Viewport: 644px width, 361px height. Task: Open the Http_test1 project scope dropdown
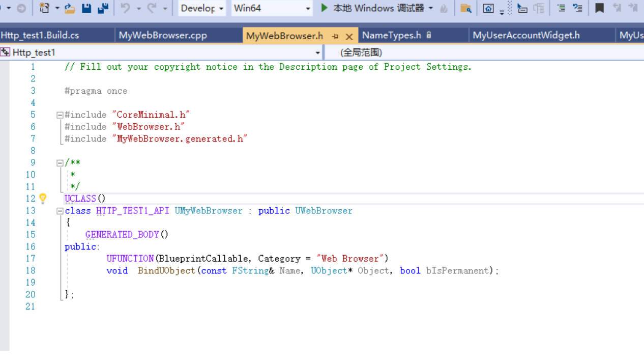pos(161,52)
